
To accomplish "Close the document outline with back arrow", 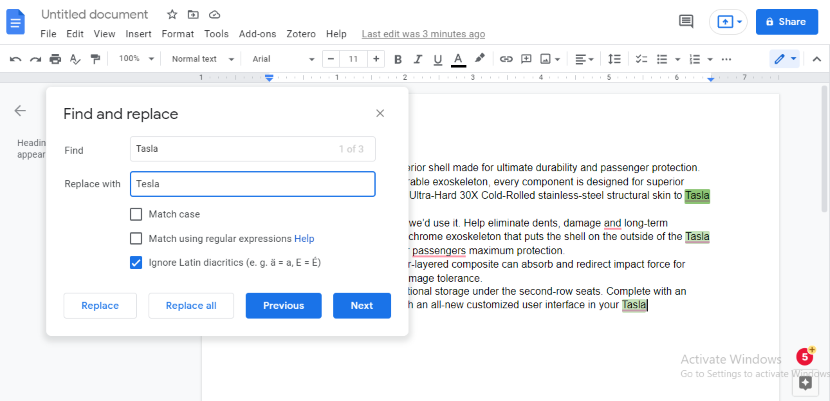I will point(20,111).
